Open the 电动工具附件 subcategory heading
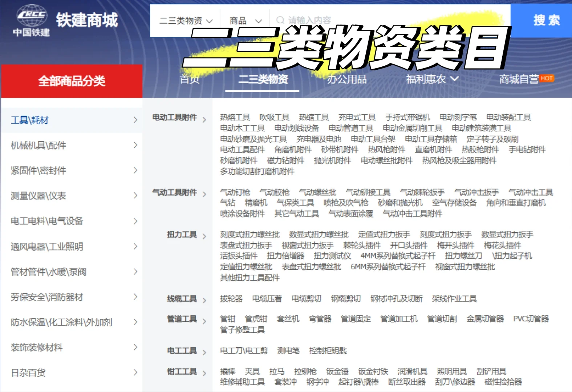The width and height of the screenshot is (572, 392). (174, 117)
